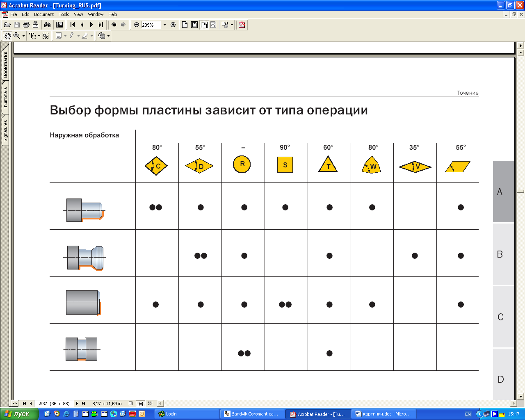Click status bar Last Page button
The width and height of the screenshot is (525, 420).
pyautogui.click(x=83, y=404)
